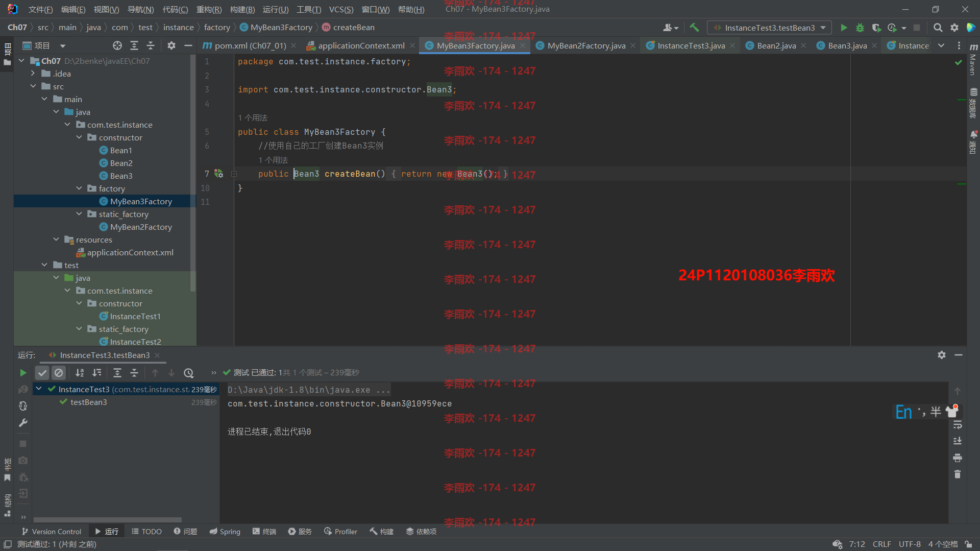Switch to applicationContext.xml tab

pyautogui.click(x=361, y=45)
